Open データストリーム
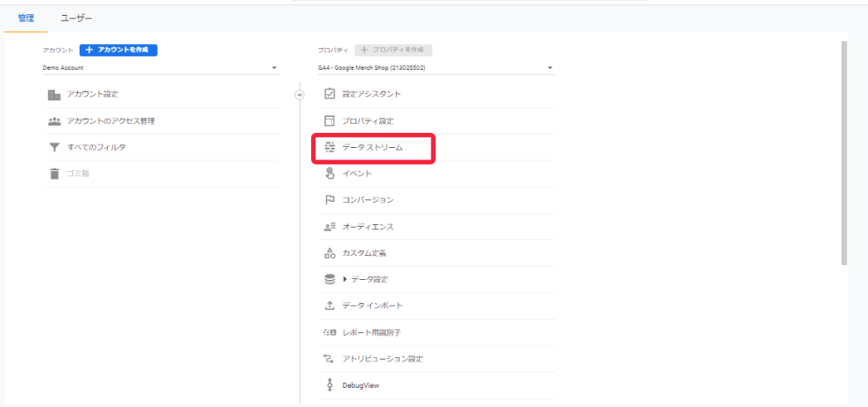Viewport: 868px width, 407px height. 373,148
